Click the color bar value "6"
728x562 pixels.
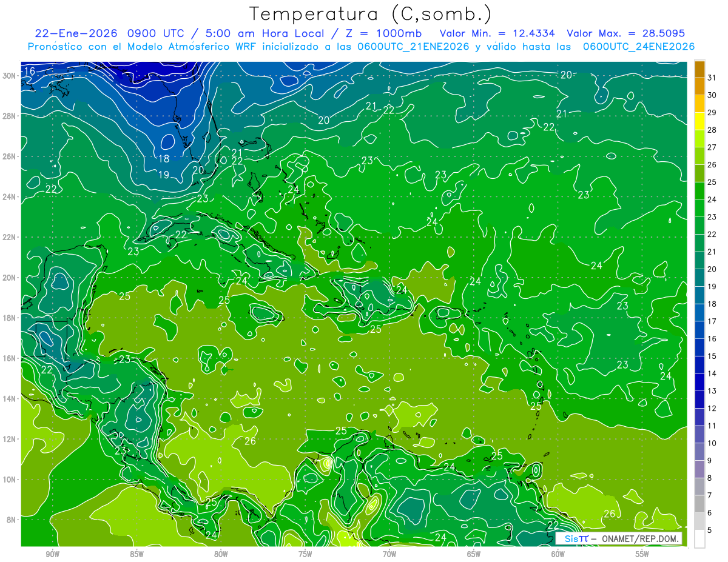click(710, 513)
